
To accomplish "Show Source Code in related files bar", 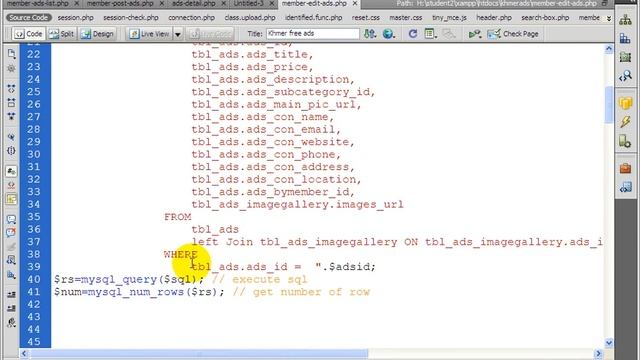I will [x=29, y=18].
